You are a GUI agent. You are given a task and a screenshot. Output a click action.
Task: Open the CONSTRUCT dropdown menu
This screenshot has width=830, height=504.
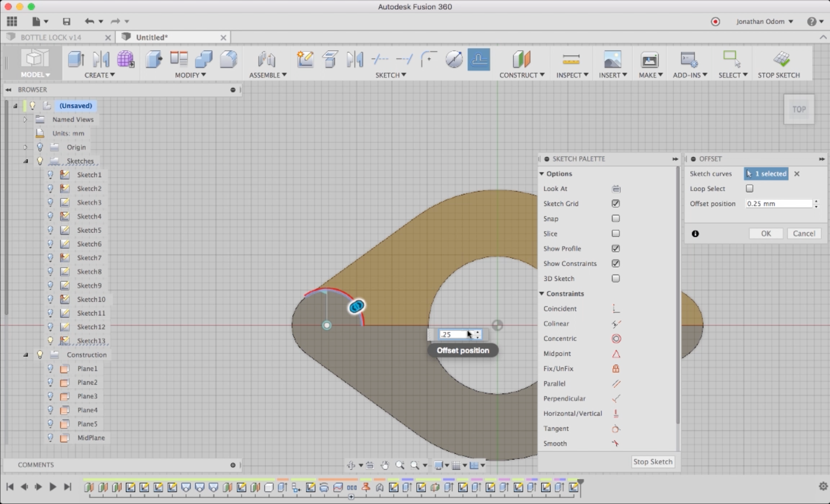[x=521, y=75]
